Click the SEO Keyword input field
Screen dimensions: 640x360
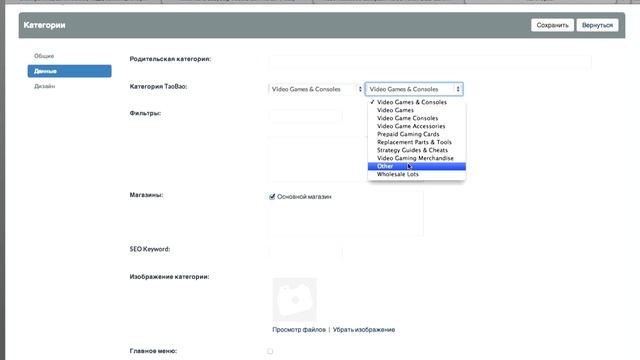[305, 252]
